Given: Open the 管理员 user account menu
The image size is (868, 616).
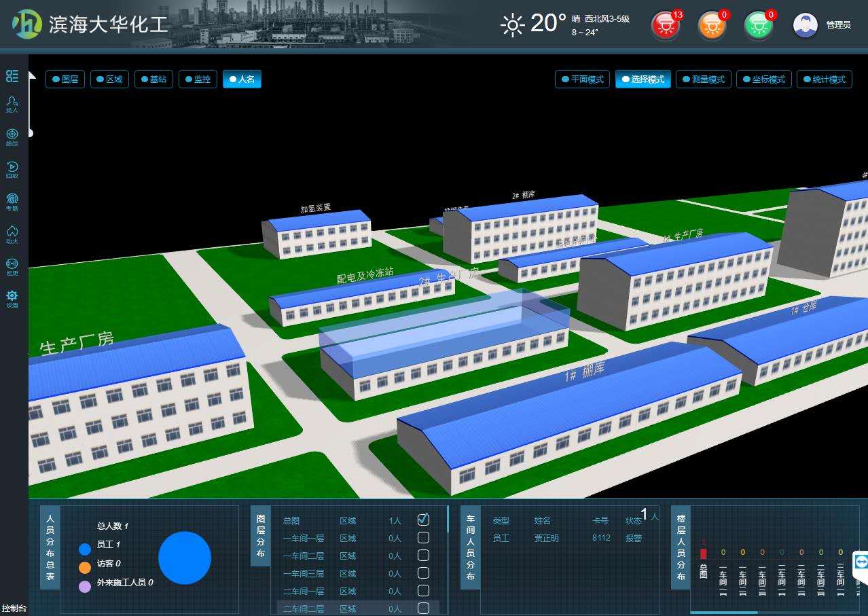Looking at the screenshot, I should tap(822, 25).
